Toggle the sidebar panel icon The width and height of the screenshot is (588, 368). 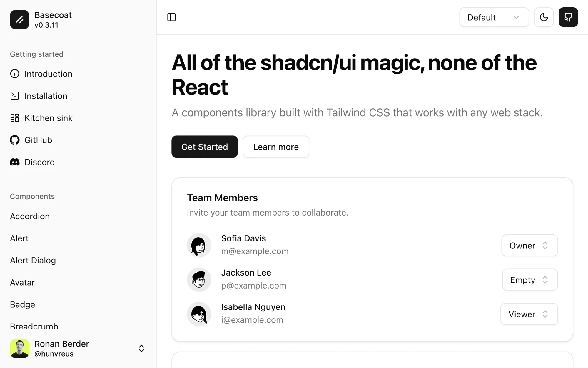171,17
